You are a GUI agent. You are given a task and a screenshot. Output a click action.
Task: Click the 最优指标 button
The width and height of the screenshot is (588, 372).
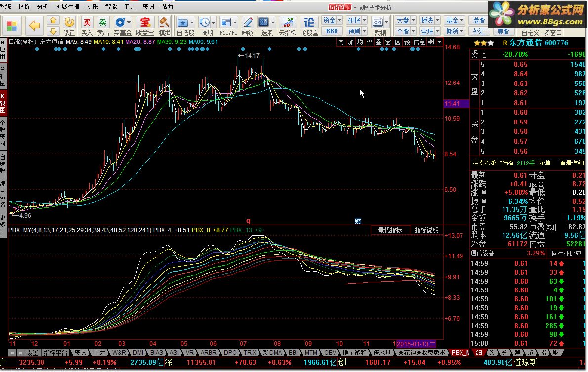click(x=390, y=230)
